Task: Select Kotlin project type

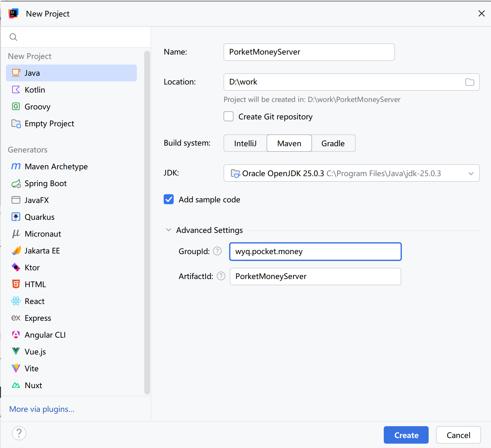Action: tap(71, 90)
